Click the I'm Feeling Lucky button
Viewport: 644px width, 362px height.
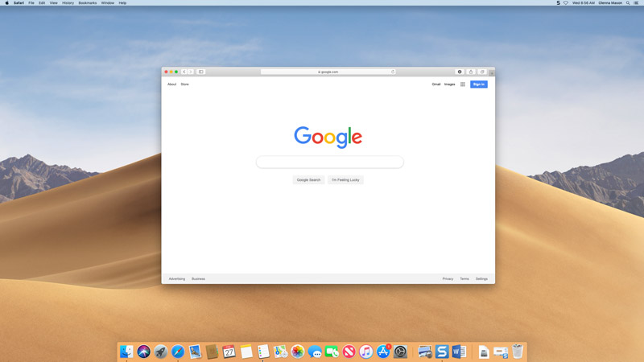[345, 179]
